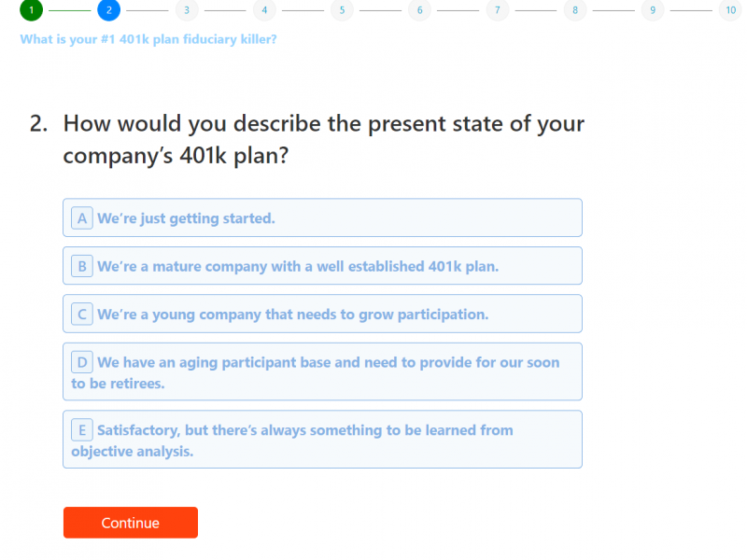Open the previous question title link
747x560 pixels.
tap(148, 40)
